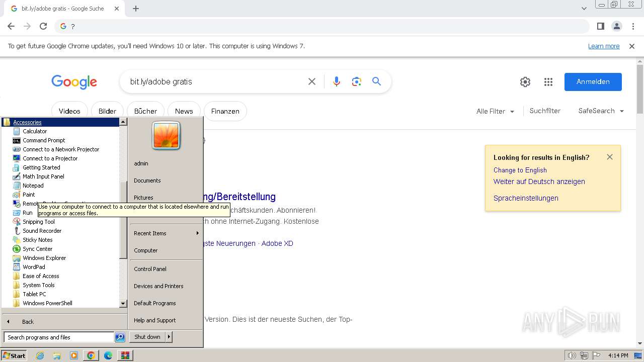The height and width of the screenshot is (362, 644).
Task: Launch Command Prompt from Start menu
Action: 44,140
